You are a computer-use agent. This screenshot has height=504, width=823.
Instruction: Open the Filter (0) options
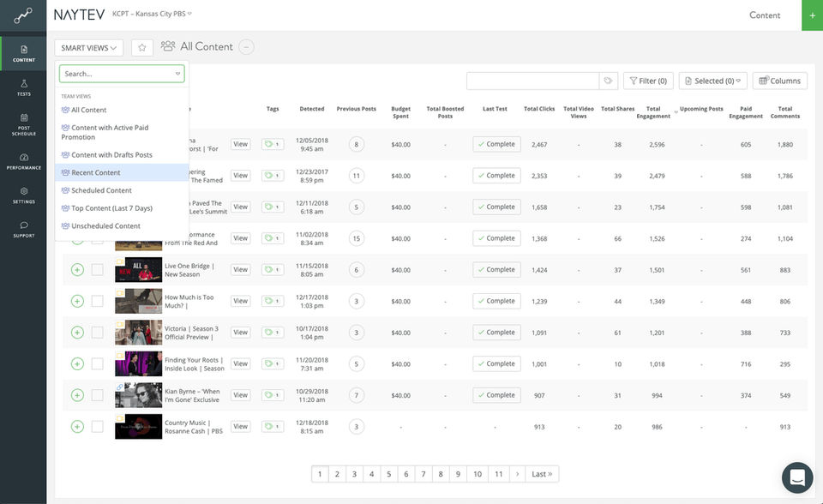point(648,81)
